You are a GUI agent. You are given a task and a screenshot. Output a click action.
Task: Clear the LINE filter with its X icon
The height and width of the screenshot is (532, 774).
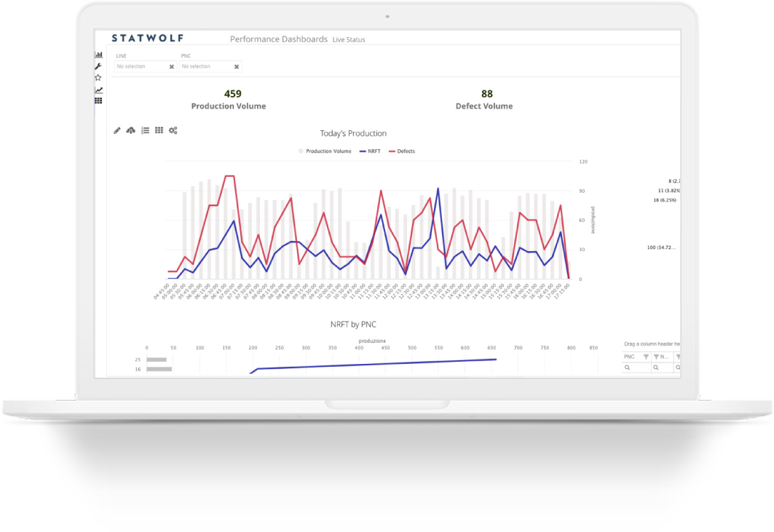click(172, 67)
